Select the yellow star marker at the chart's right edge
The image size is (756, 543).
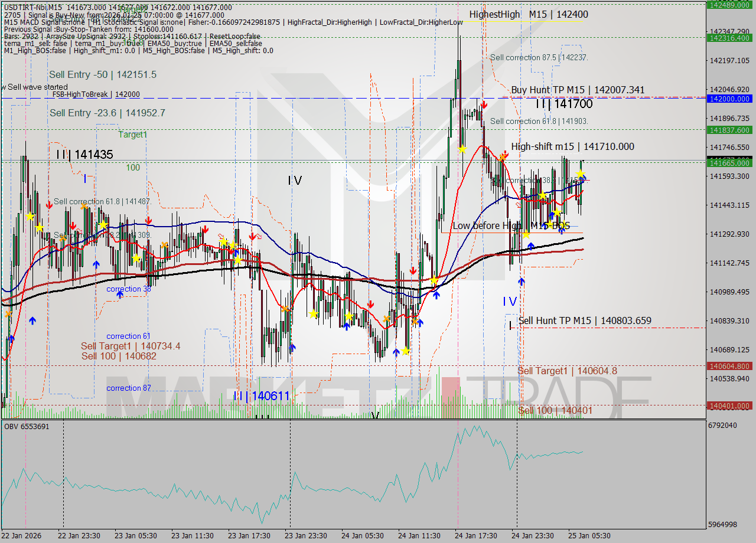click(581, 174)
